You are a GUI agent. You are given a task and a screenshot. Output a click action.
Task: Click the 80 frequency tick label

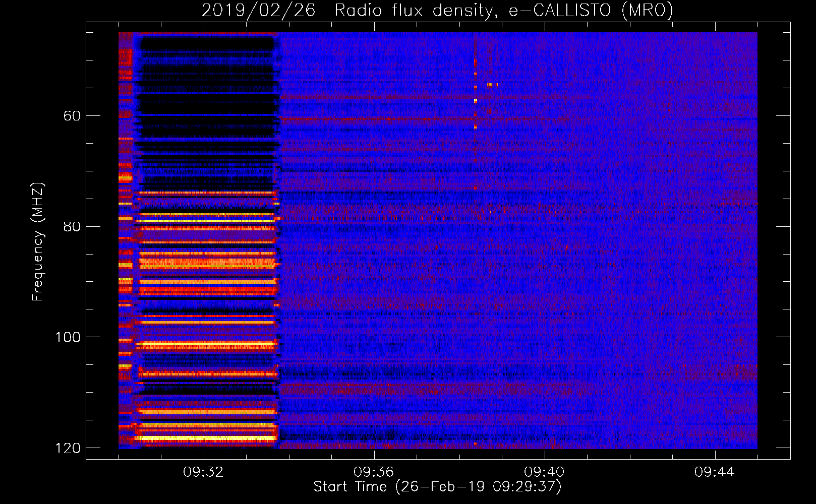pyautogui.click(x=72, y=226)
